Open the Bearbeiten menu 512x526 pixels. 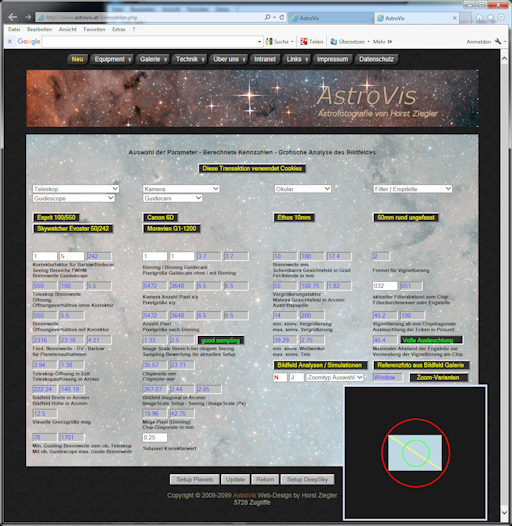39,30
